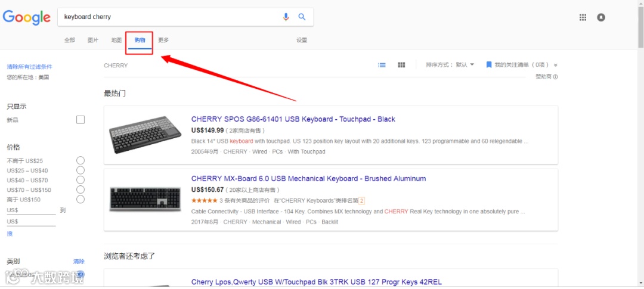
Task: Click the bookmark icon of 我的关注清单
Action: point(489,65)
